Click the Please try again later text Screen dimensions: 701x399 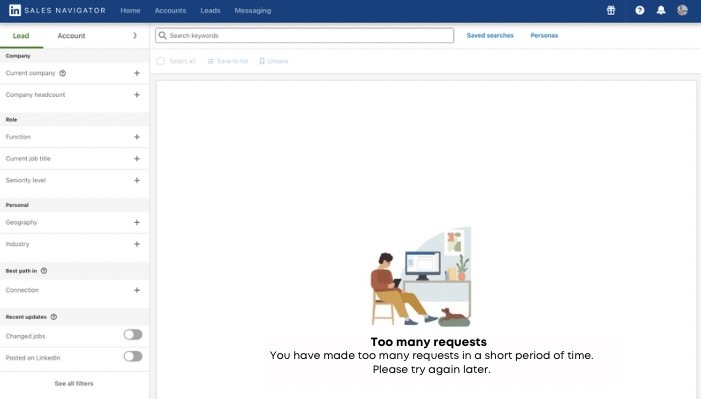431,369
